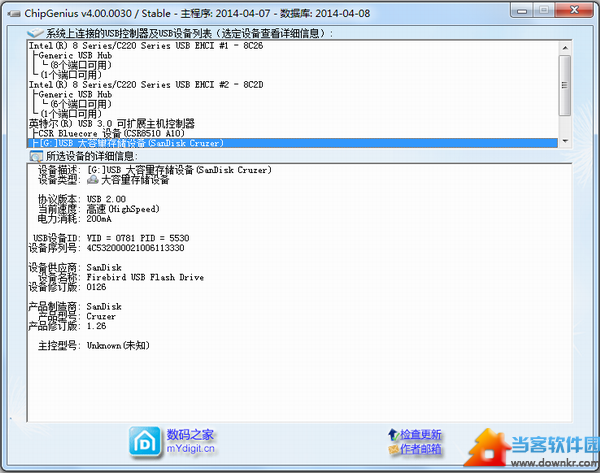Select 英特尔 USB 3.0 可扩展主机控制器 row
Image resolution: width=600 pixels, height=473 pixels.
tap(112, 124)
